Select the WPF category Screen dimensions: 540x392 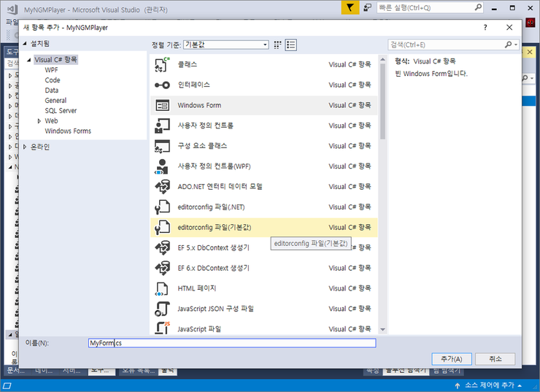pyautogui.click(x=51, y=70)
